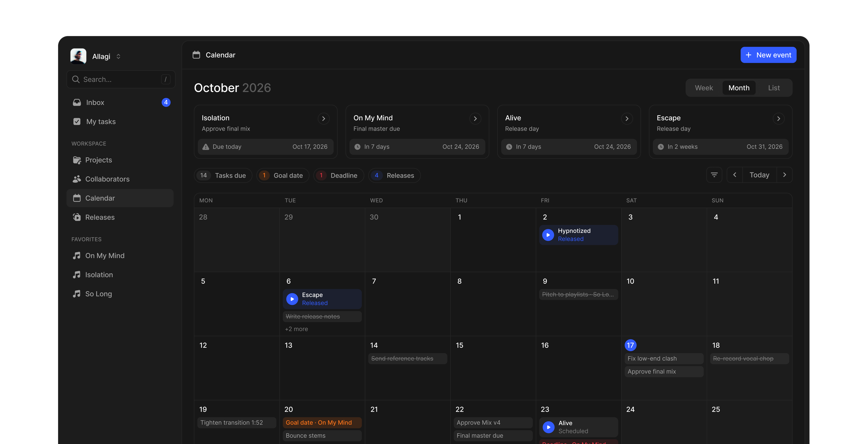868x444 pixels.
Task: Open Alive card chevron
Action: (627, 118)
